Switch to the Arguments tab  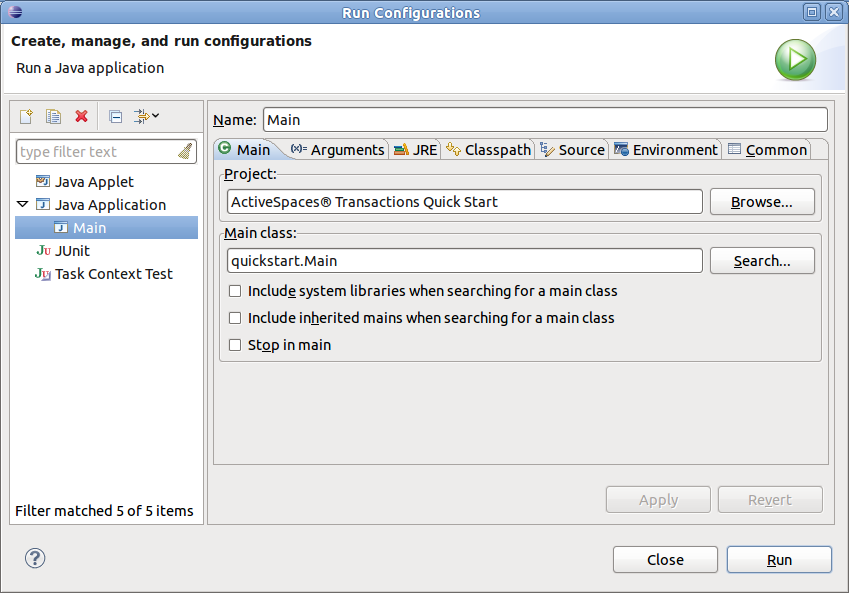344,149
